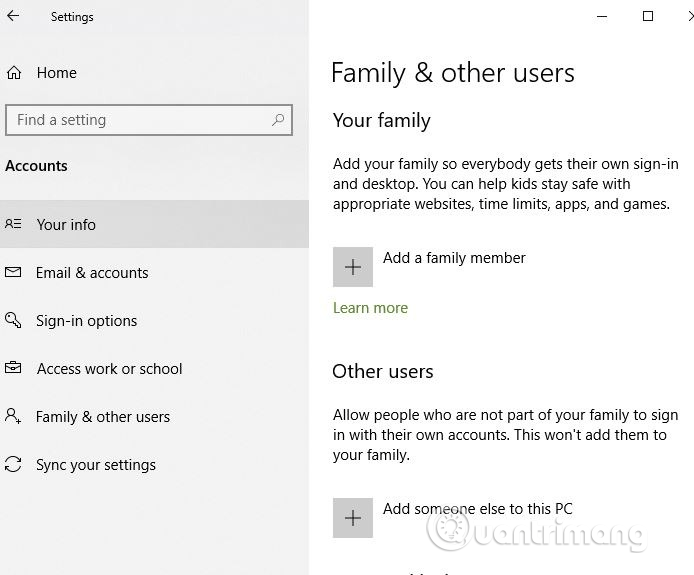Click the briefcase icon for work or school

point(13,369)
